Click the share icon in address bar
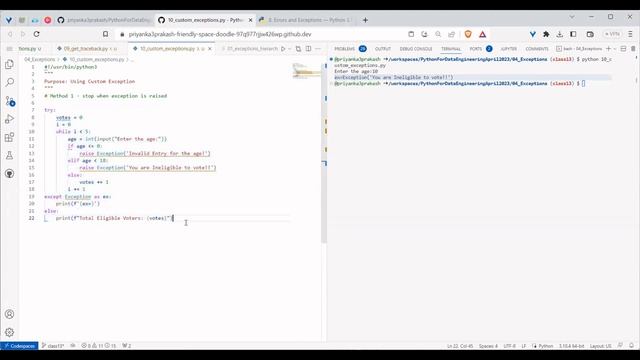The image size is (640, 360). 451,34
